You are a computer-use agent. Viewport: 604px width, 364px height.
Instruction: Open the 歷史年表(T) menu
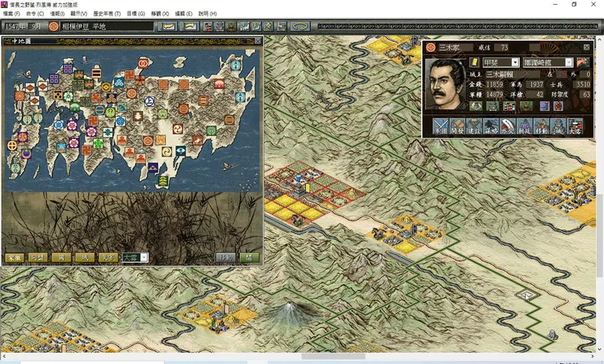click(107, 14)
